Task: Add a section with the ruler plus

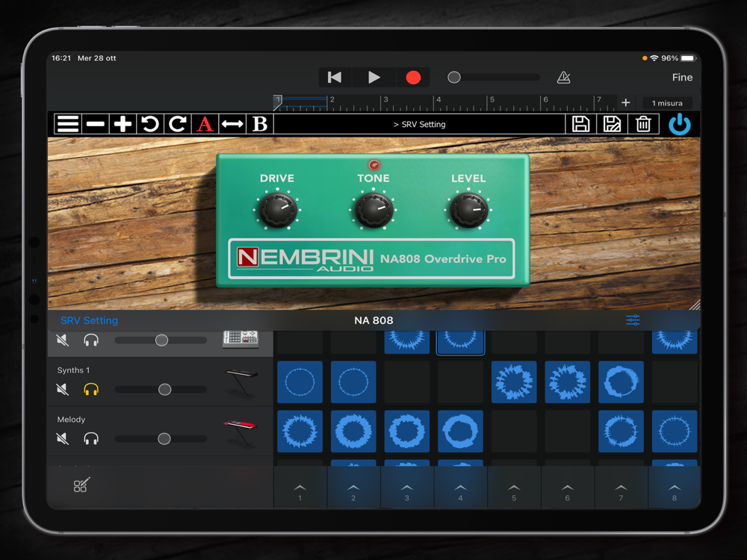Action: tap(625, 102)
